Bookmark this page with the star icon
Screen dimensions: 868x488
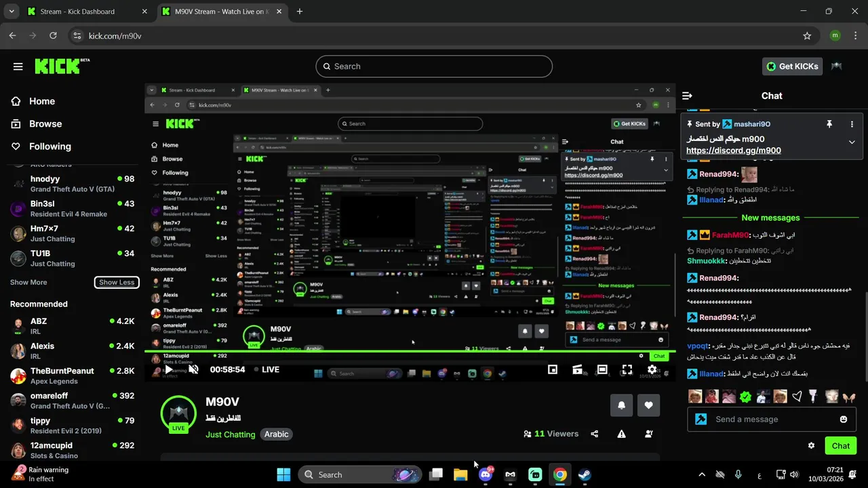pos(807,36)
